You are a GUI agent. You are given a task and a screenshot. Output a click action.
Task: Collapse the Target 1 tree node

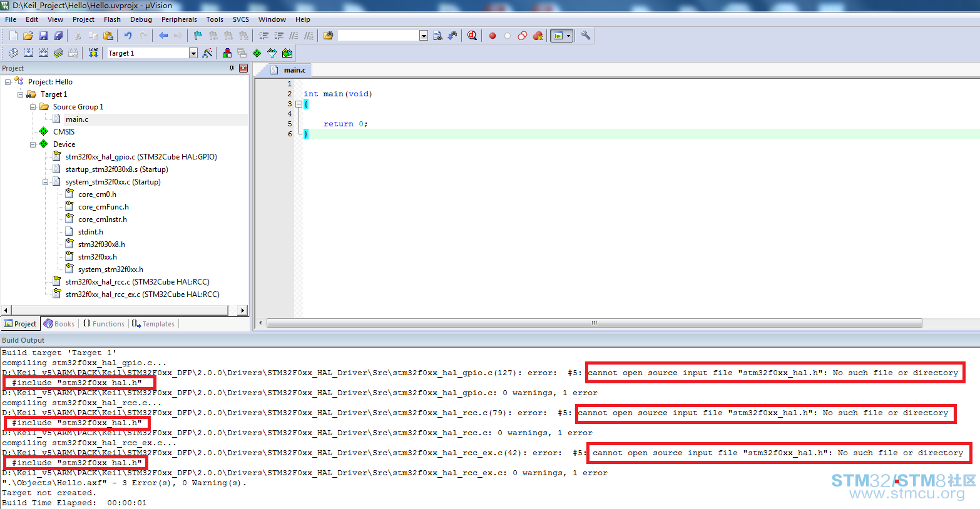point(20,94)
